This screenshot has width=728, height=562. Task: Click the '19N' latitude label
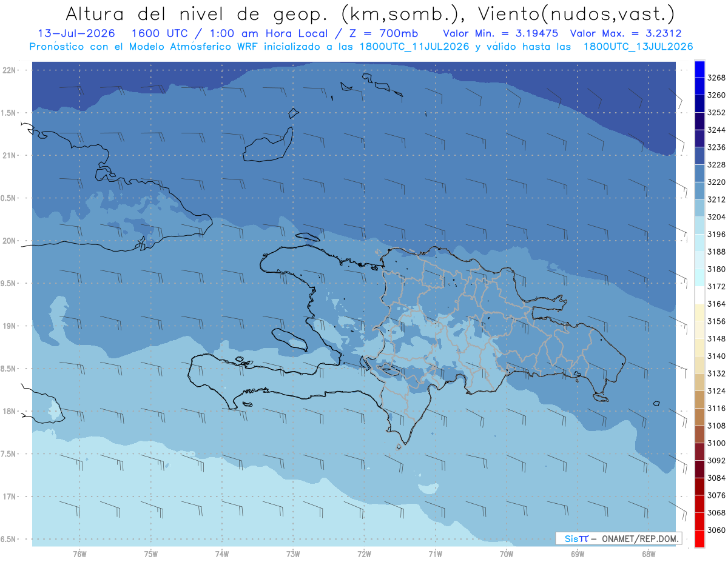(x=10, y=326)
